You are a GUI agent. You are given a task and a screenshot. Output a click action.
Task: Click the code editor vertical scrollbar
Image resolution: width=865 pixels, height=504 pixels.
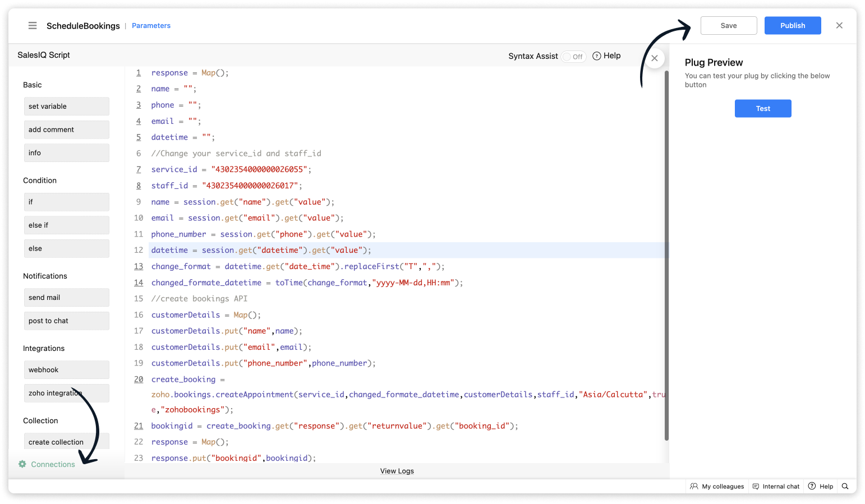point(666,252)
